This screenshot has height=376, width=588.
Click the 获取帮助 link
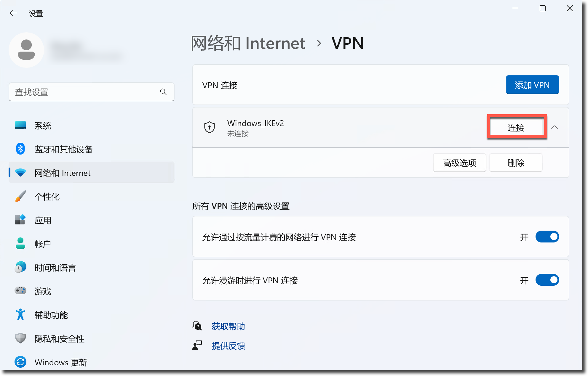(228, 326)
